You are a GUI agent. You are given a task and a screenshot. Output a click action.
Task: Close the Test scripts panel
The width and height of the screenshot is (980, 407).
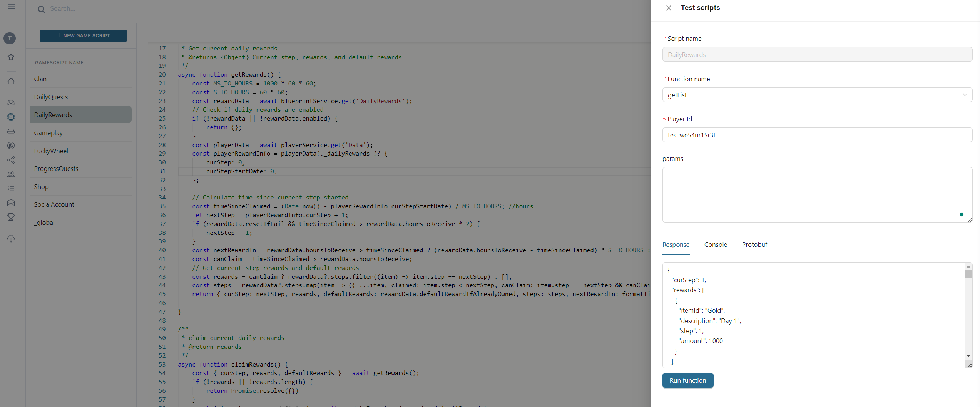click(x=669, y=8)
